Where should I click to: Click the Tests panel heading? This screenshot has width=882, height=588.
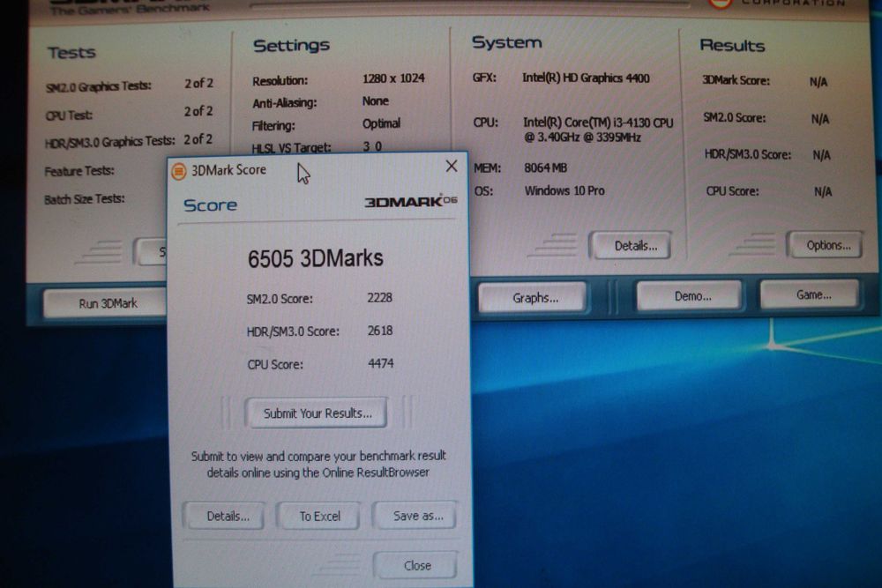(x=71, y=52)
